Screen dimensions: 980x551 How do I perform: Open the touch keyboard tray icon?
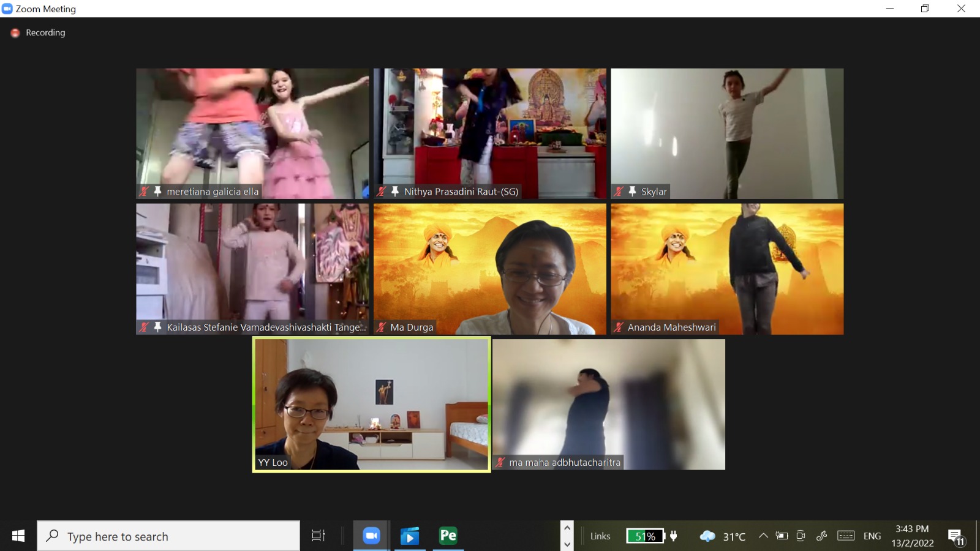click(846, 536)
